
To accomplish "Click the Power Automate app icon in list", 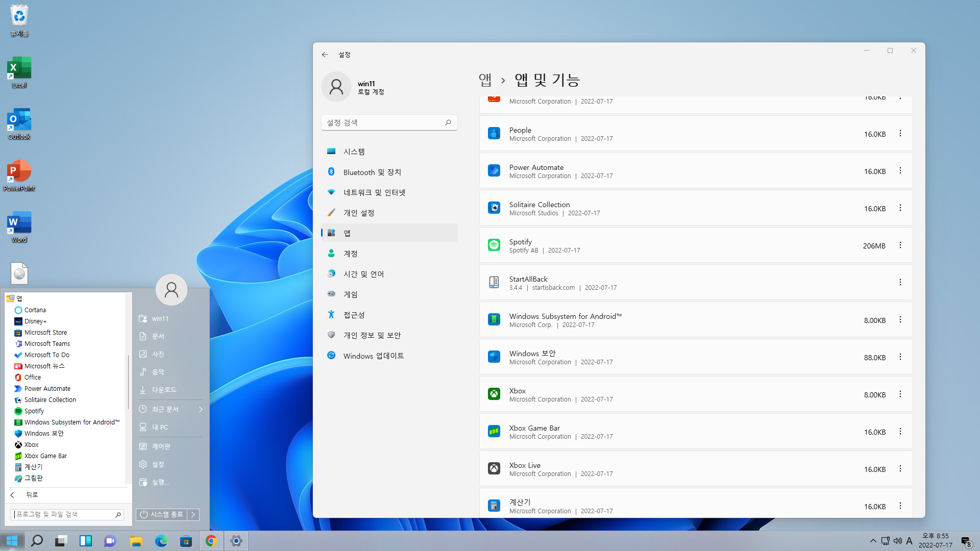I will [494, 171].
